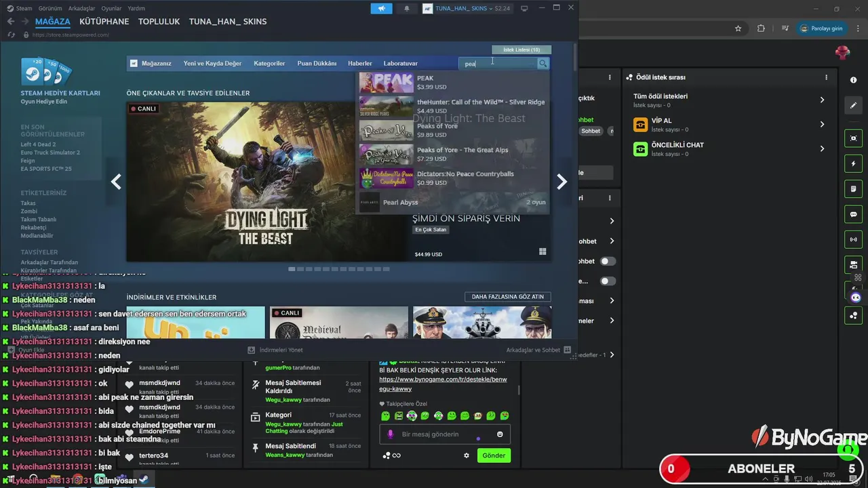The image size is (868, 488).
Task: Click the Steam announcements megaphone icon
Action: [x=381, y=8]
